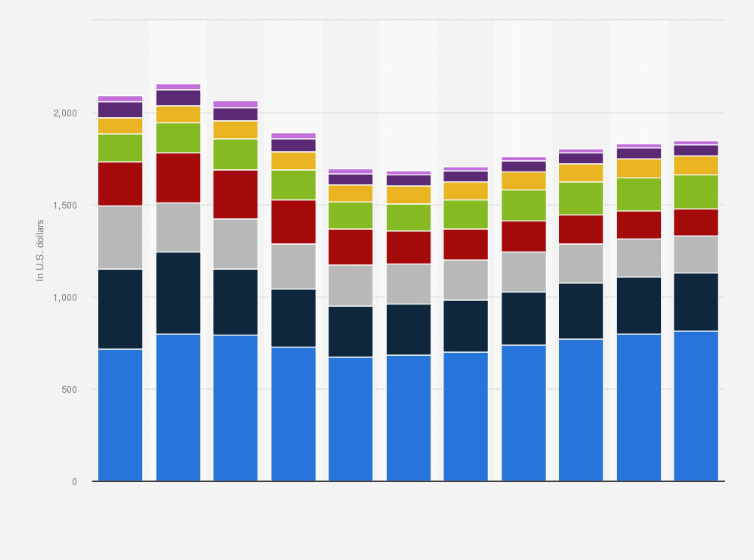
Task: Select the green segment of the last bar
Action: pos(696,192)
